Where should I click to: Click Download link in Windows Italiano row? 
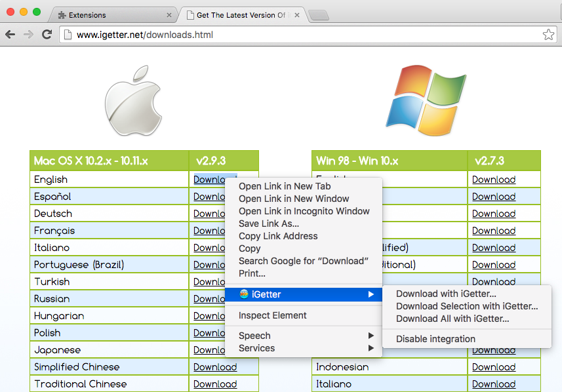494,384
